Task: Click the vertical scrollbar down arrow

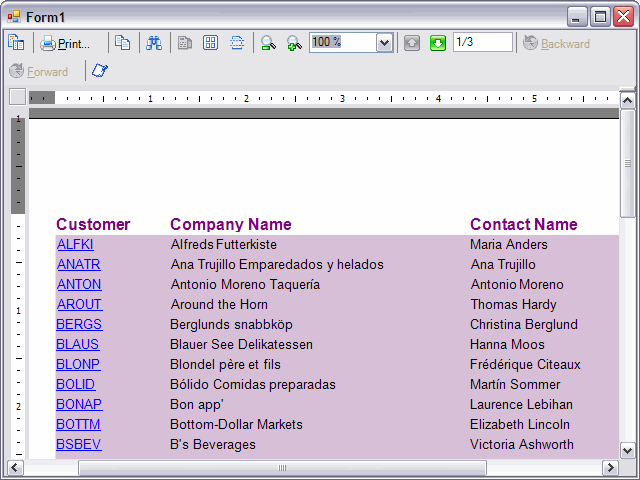Action: [628, 449]
